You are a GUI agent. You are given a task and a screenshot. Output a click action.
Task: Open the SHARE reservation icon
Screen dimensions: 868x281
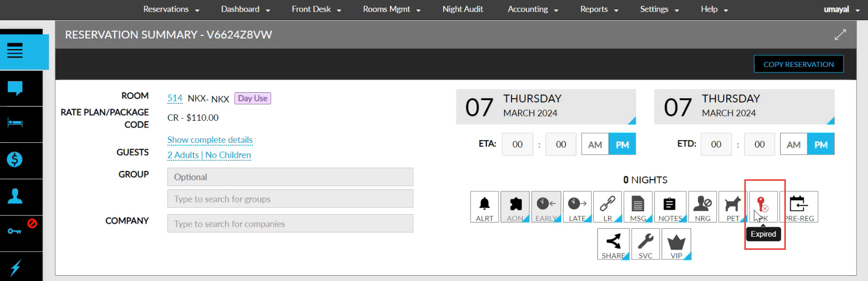pyautogui.click(x=613, y=244)
